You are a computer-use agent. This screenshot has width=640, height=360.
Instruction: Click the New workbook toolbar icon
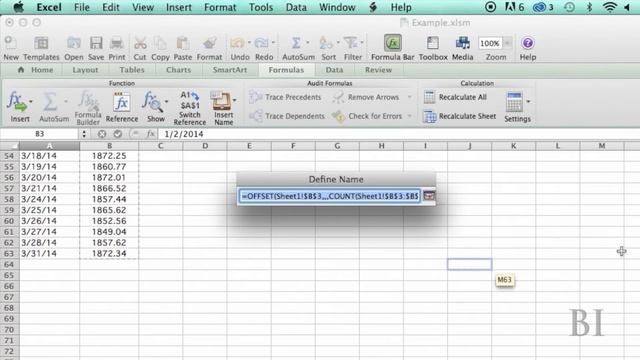tap(11, 43)
